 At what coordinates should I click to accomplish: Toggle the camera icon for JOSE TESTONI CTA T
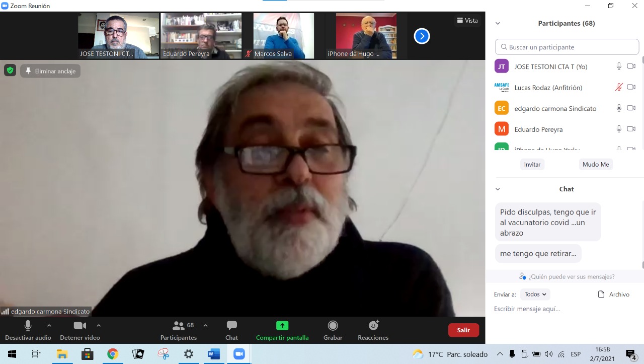click(x=631, y=66)
